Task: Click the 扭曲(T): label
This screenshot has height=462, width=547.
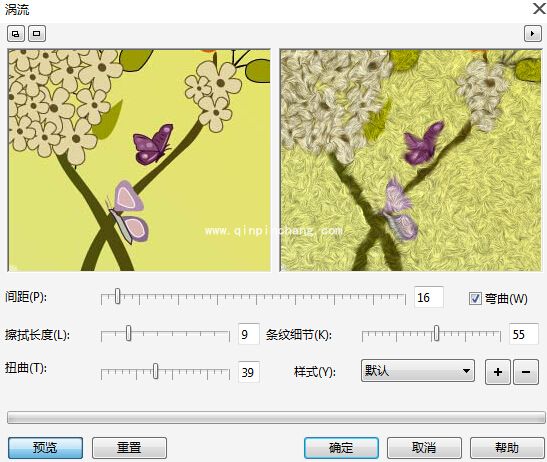Action: tap(26, 368)
